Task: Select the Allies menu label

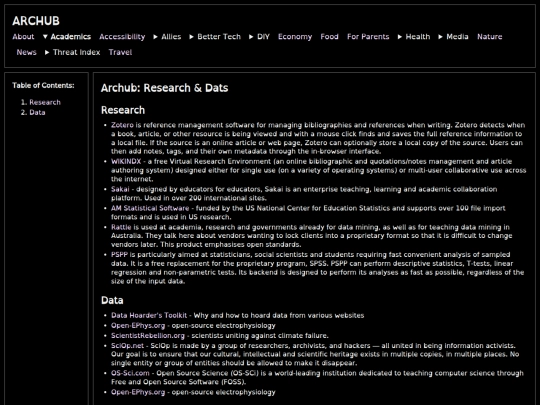Action: 171,37
